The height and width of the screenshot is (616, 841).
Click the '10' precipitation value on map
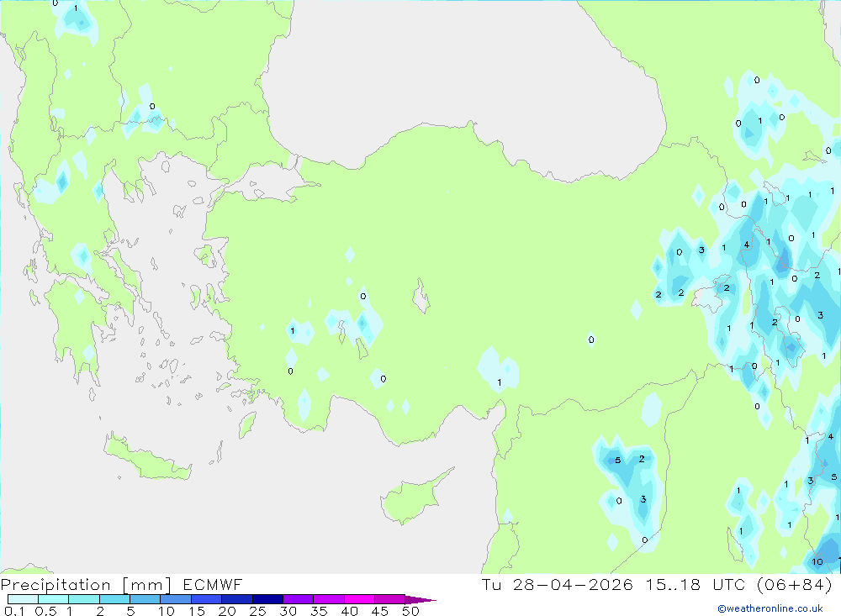pyautogui.click(x=817, y=562)
